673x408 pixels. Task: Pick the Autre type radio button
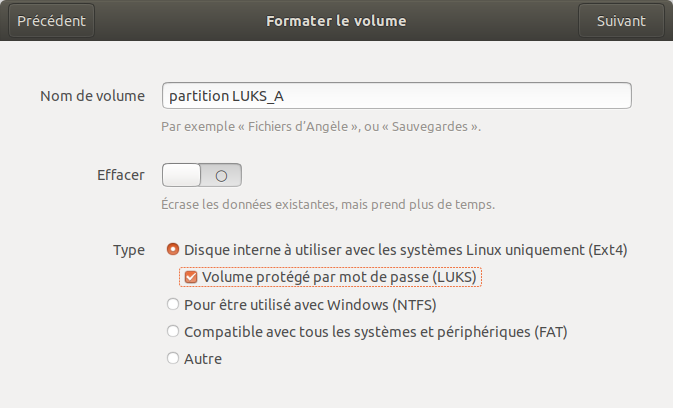[x=173, y=358]
